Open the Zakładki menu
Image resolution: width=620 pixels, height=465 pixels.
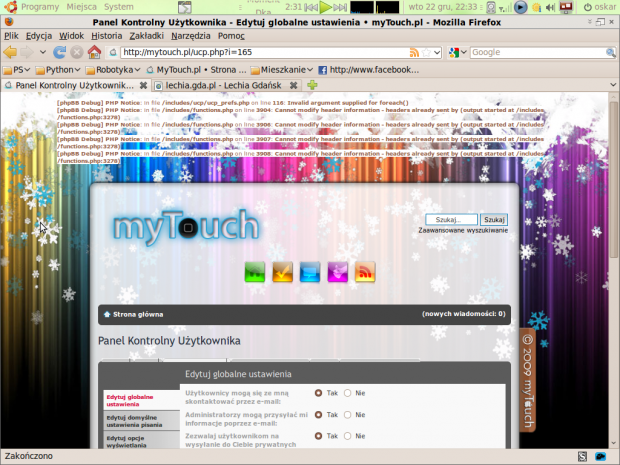[x=146, y=36]
